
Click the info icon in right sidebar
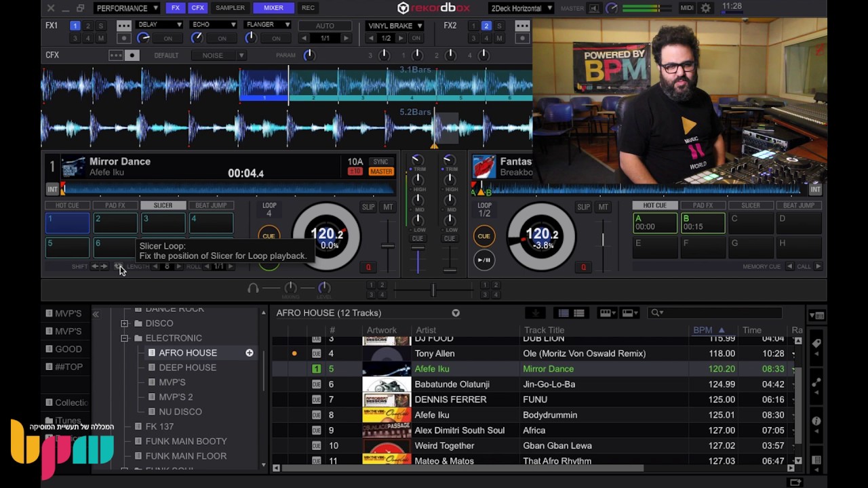[816, 421]
